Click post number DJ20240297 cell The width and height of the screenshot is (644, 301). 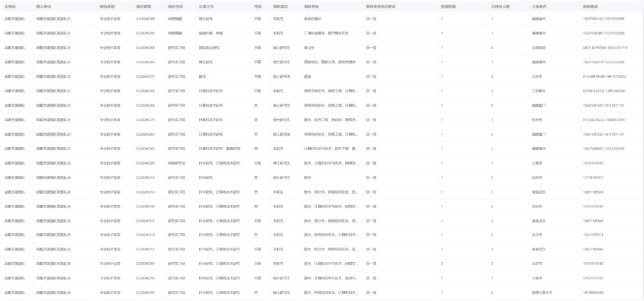(x=145, y=163)
